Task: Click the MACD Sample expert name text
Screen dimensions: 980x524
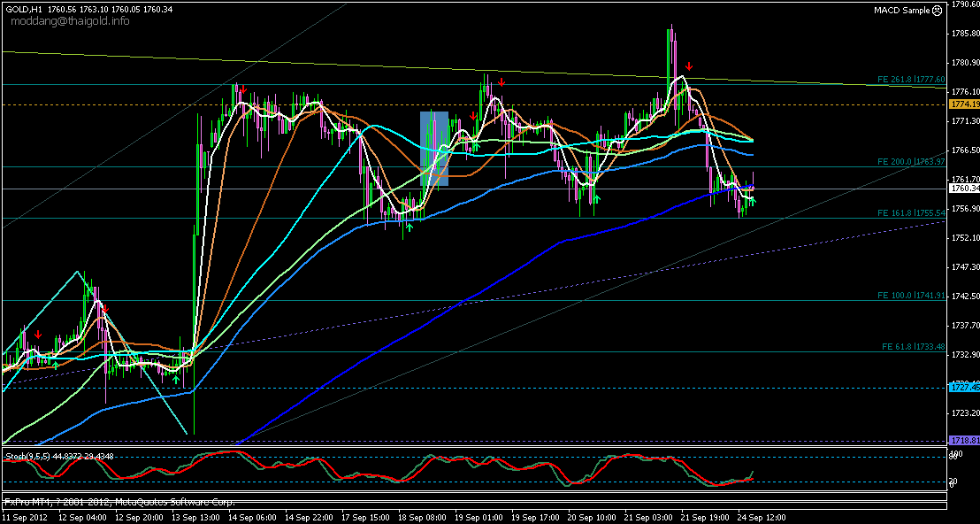Action: click(x=901, y=10)
